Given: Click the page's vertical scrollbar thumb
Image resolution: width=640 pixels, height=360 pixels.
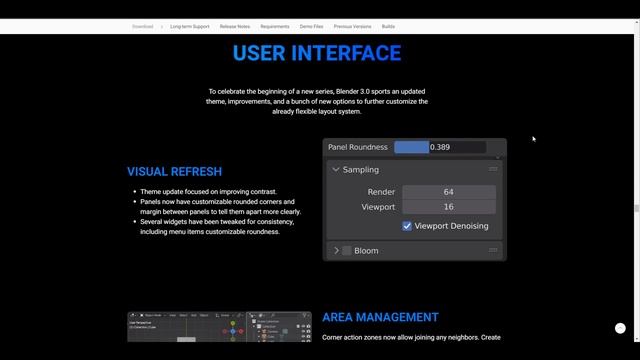Looking at the screenshot, I should point(637,208).
